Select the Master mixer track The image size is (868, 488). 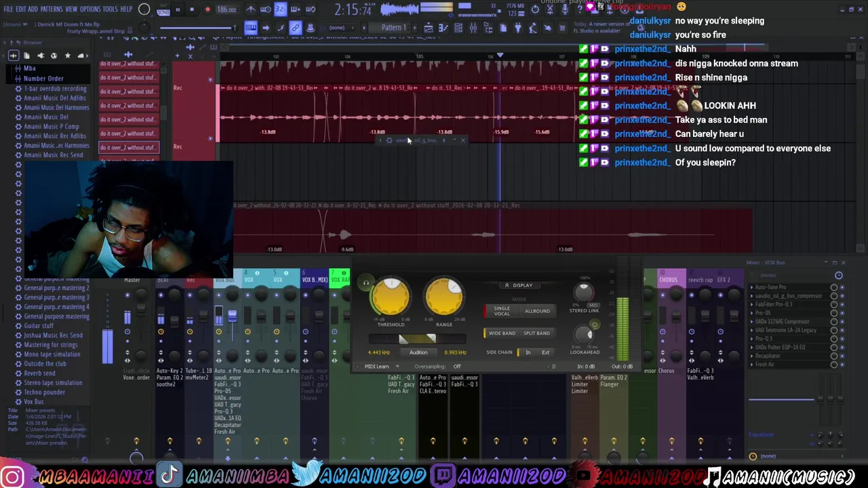pyautogui.click(x=132, y=279)
